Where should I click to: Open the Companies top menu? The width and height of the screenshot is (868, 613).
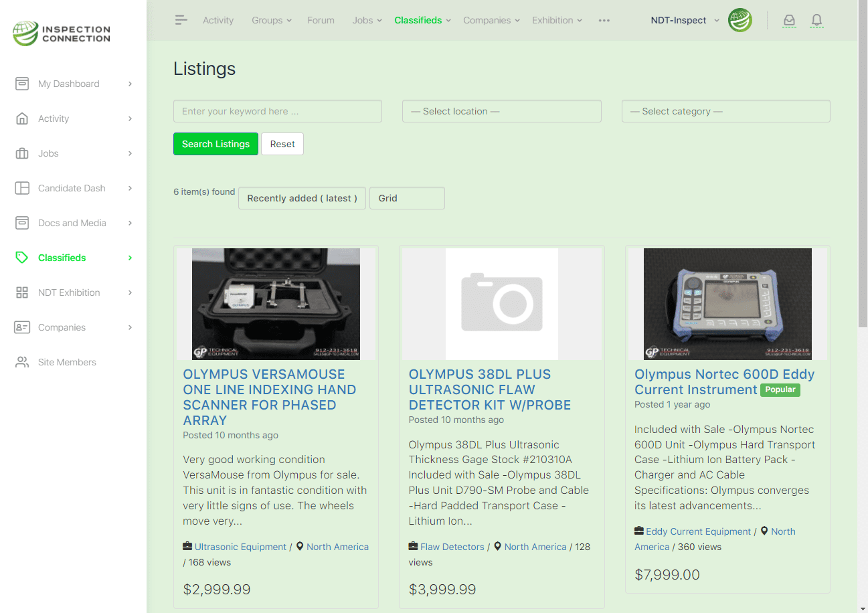pos(492,20)
